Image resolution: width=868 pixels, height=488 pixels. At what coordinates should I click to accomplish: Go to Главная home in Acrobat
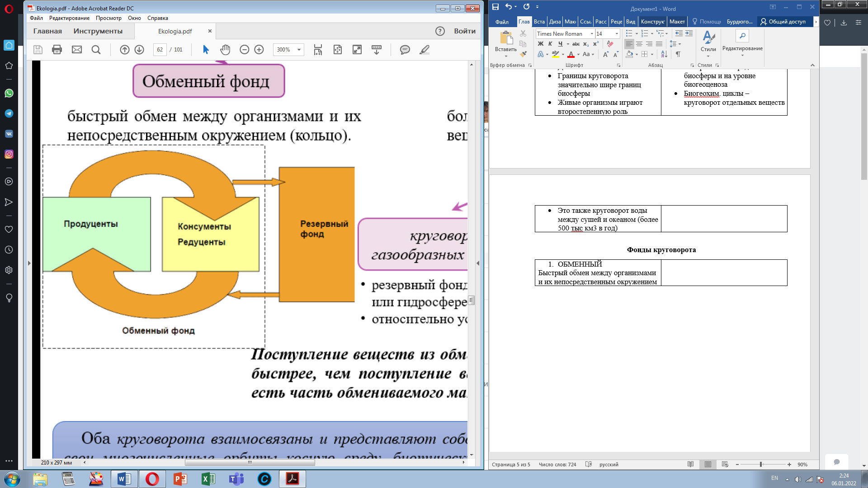(47, 31)
